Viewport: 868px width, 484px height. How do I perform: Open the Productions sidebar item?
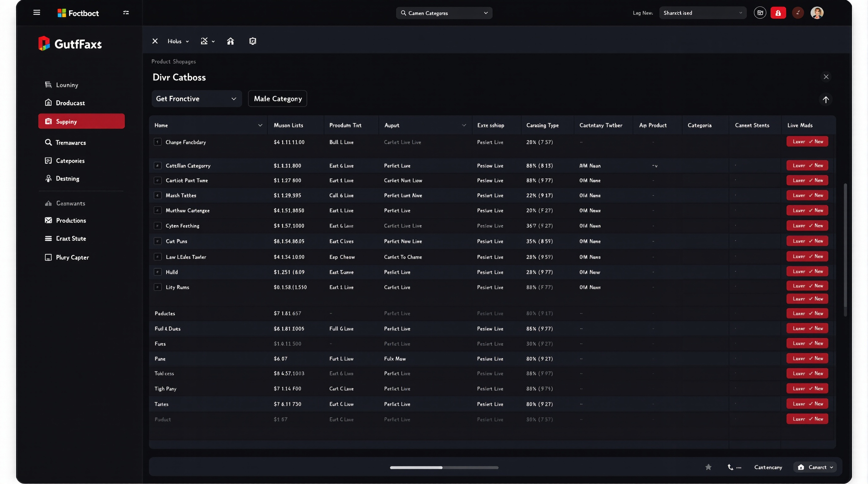coord(65,221)
